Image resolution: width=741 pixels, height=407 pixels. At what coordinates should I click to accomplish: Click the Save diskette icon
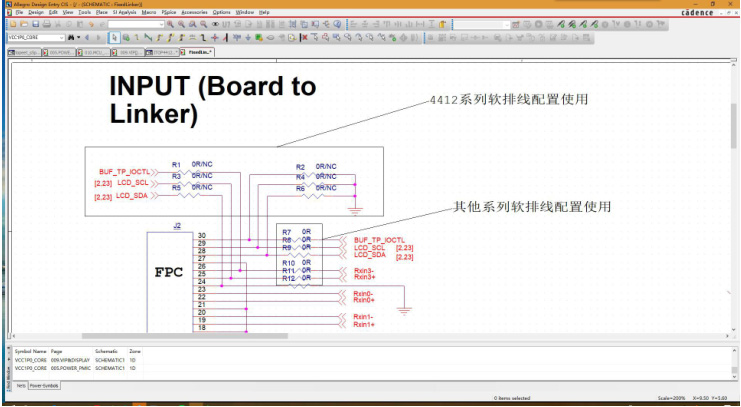35,24
